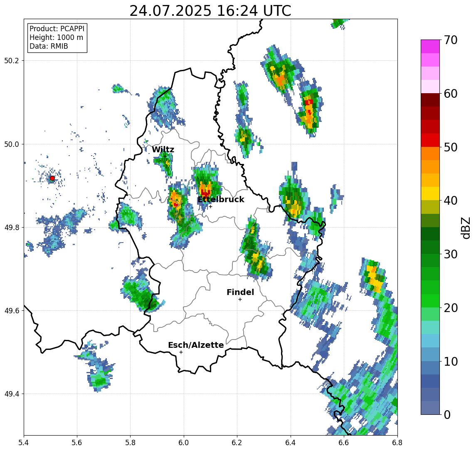Click the latitude tick label 49.6
Image resolution: width=476 pixels, height=451 pixels.
tap(12, 311)
